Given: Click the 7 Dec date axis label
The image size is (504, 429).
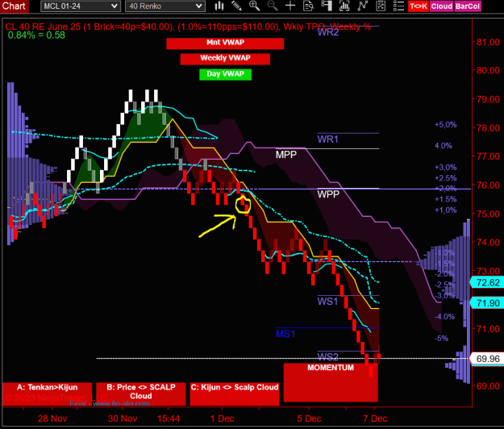Looking at the screenshot, I should click(375, 419).
